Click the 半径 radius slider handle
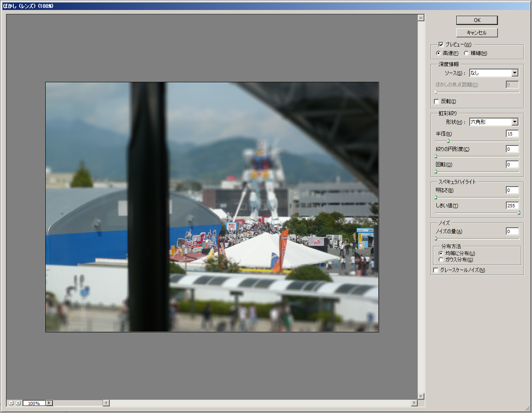This screenshot has width=532, height=413. pyautogui.click(x=448, y=141)
